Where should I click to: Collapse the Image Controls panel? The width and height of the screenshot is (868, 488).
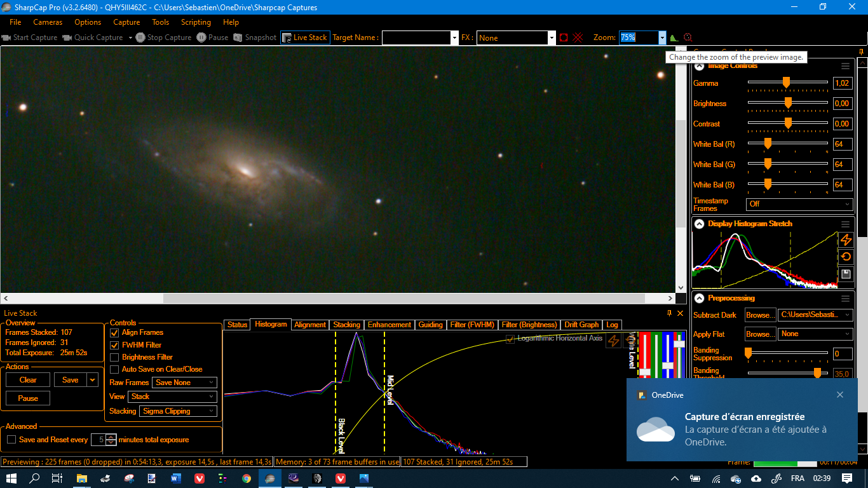(699, 65)
